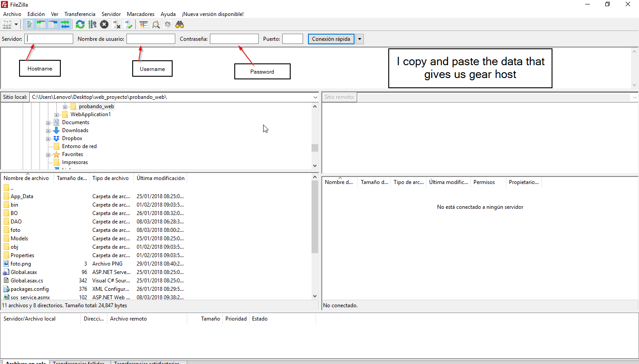639x364 pixels.
Task: Open Sitio remoto path dropdown
Action: pos(635,97)
